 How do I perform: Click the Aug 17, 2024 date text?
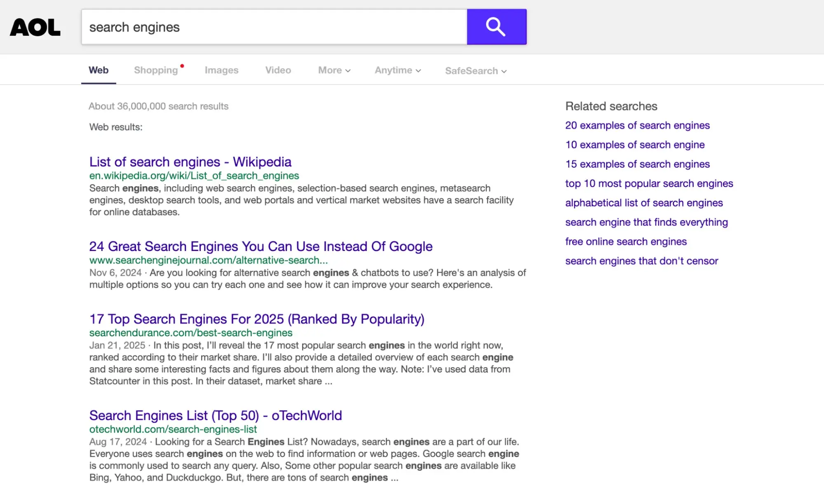118,441
